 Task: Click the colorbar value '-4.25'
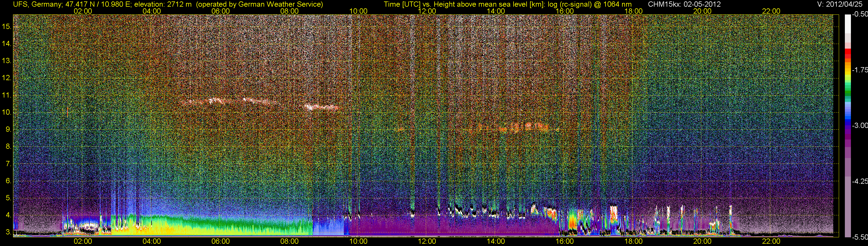tap(860, 181)
